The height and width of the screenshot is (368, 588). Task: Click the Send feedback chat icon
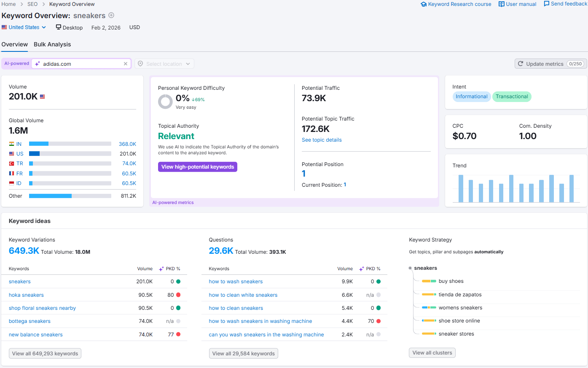(x=546, y=4)
